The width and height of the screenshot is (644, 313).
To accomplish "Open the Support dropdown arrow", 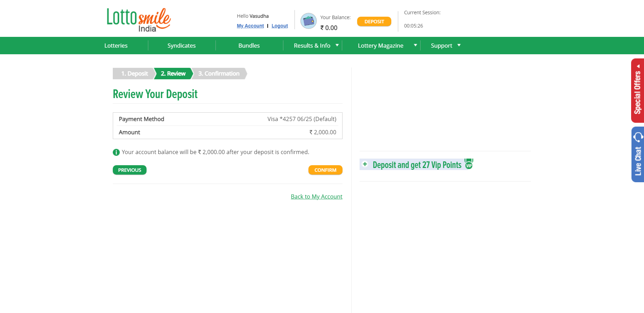I will click(x=459, y=45).
